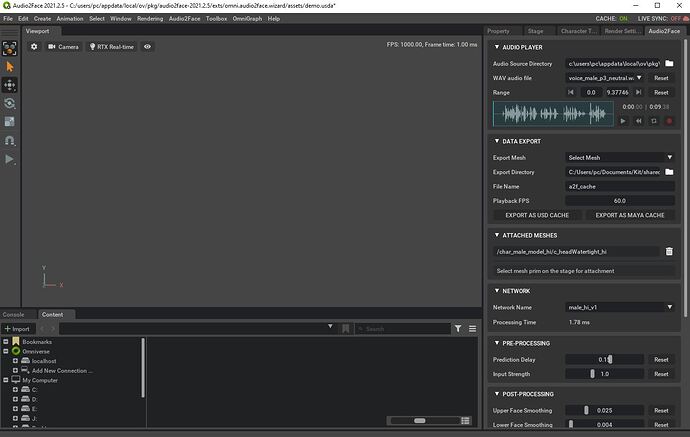
Task: Collapse the POST-PROCESSING section
Action: pos(497,393)
